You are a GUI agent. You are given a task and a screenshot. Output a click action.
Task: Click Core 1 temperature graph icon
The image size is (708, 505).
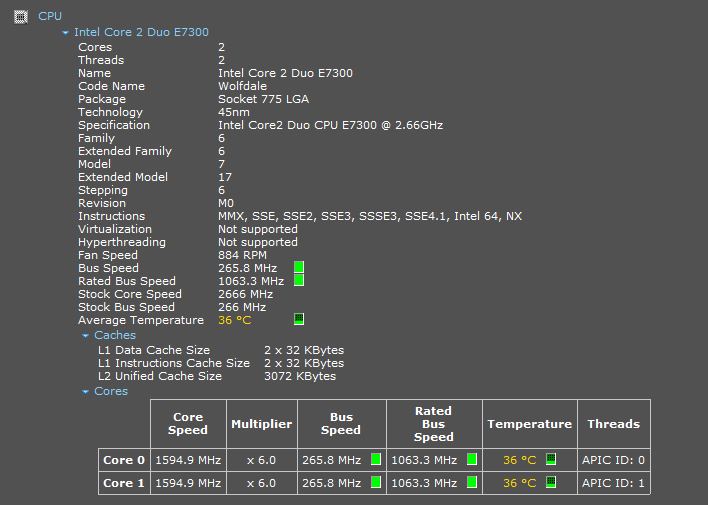point(551,482)
